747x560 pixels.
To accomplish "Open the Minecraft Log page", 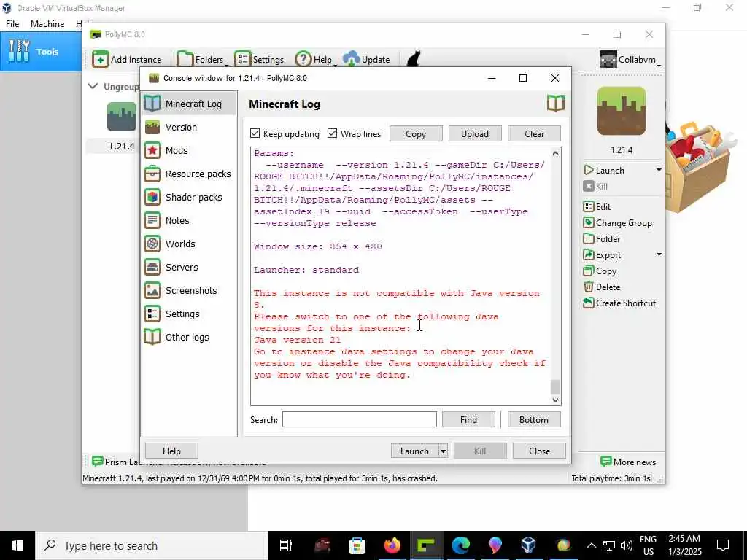I will pos(189,104).
